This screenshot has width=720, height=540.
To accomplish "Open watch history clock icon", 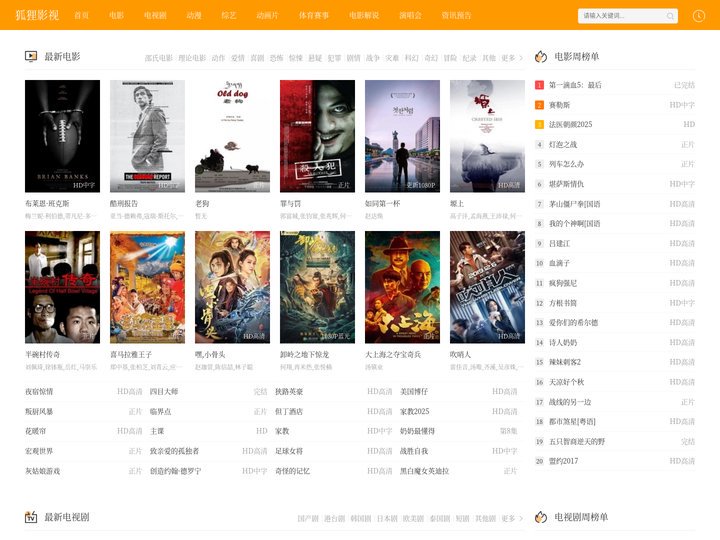I will [698, 16].
